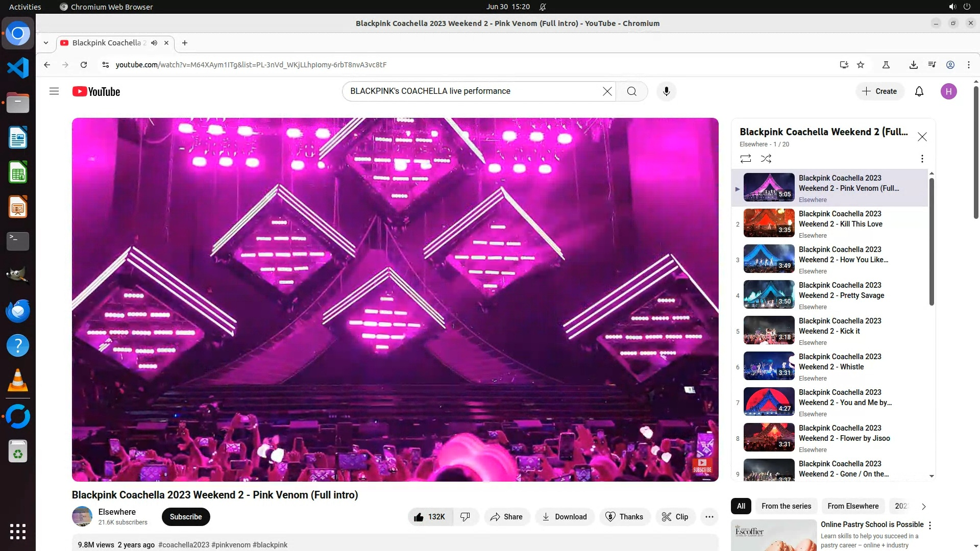Clear search text with X icon
This screenshot has height=551, width=980.
tap(607, 91)
